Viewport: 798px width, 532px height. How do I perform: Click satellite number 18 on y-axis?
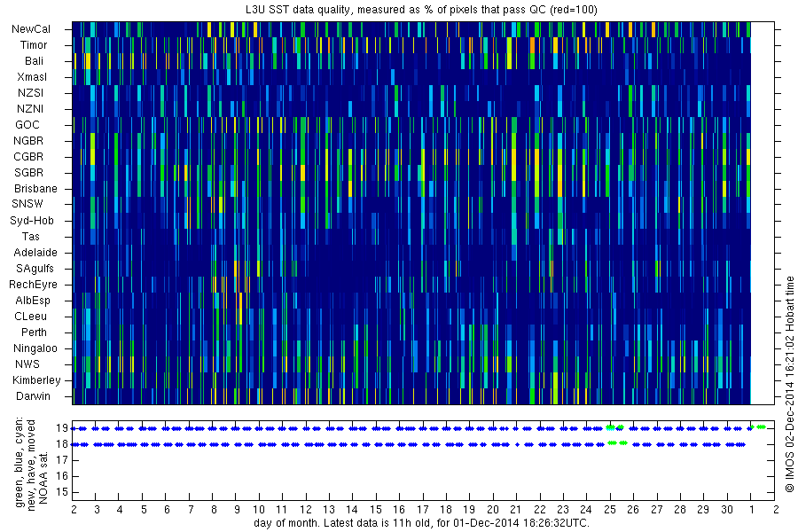click(x=62, y=444)
